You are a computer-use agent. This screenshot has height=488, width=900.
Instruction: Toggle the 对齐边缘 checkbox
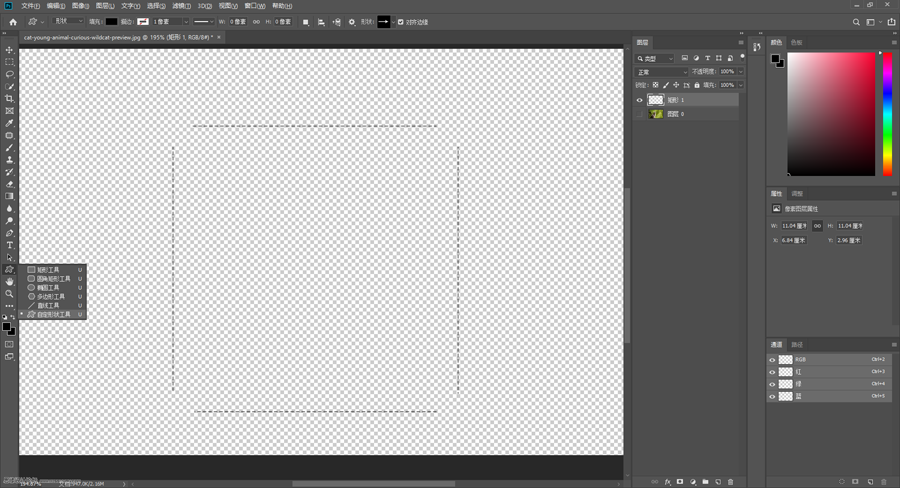point(401,21)
